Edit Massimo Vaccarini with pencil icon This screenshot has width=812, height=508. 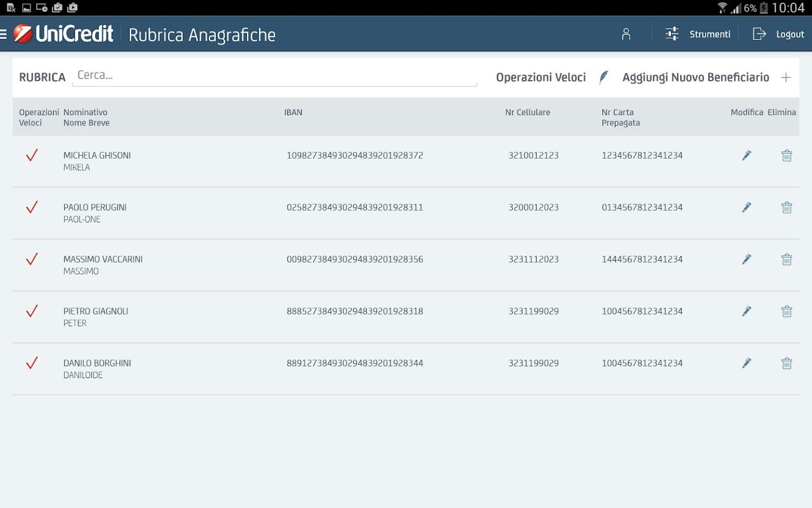click(x=747, y=259)
